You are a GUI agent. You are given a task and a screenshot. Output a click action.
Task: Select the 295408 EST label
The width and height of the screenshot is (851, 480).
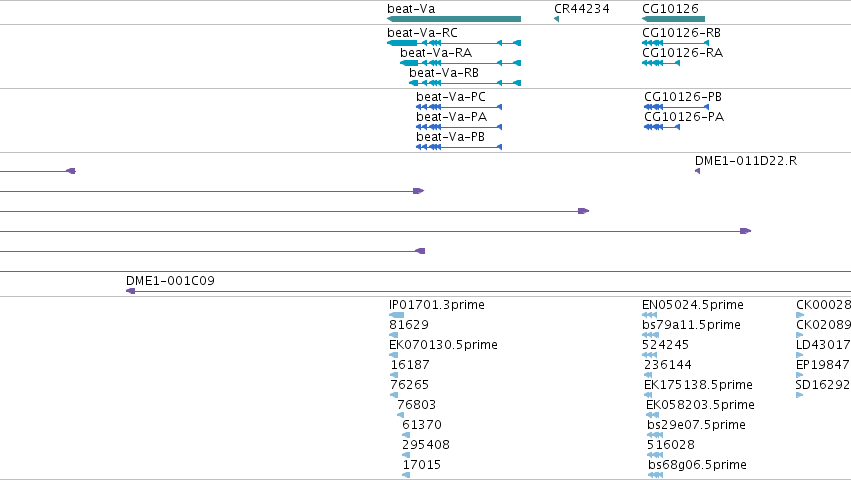tap(426, 445)
